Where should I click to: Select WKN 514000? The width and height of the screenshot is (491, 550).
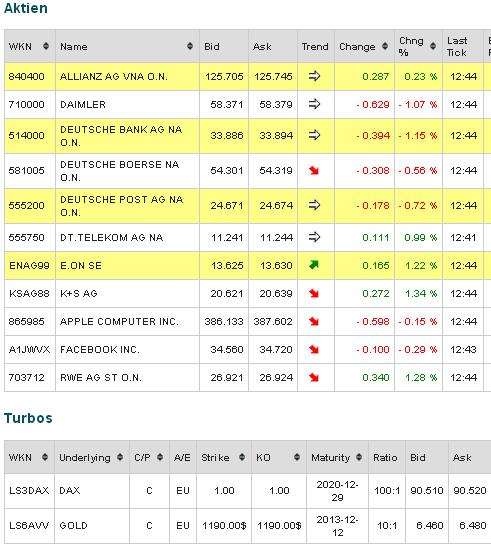point(27,136)
